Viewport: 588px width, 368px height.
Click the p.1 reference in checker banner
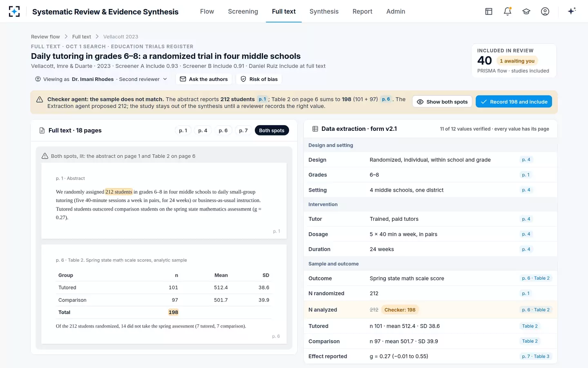(x=262, y=99)
